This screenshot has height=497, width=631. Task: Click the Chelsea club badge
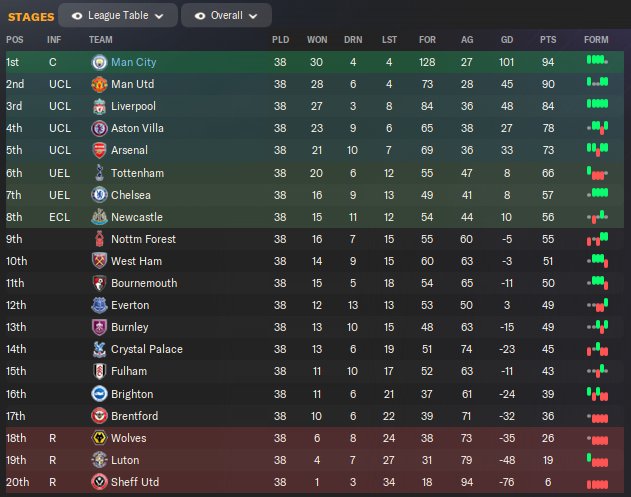coord(99,195)
